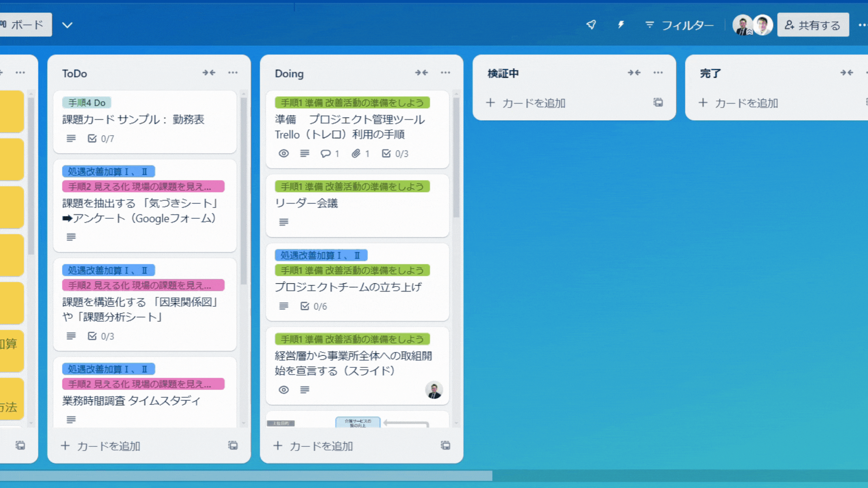Collapse the 検証中 list

click(634, 73)
